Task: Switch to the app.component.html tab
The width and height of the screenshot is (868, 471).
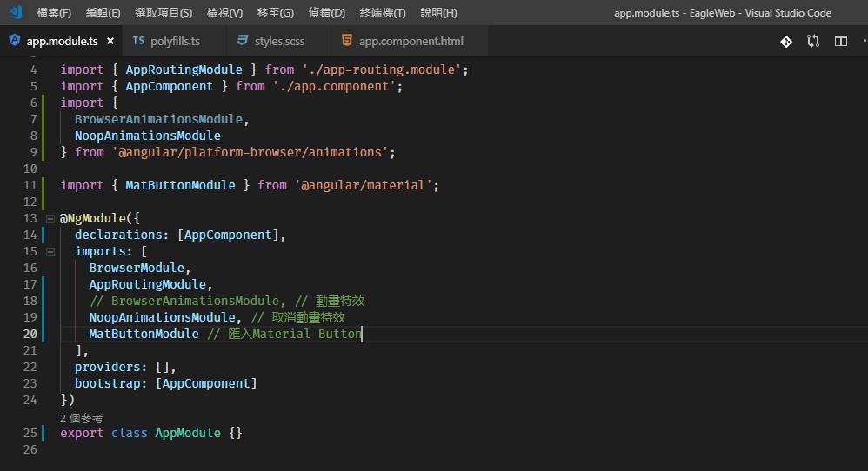Action: point(411,41)
